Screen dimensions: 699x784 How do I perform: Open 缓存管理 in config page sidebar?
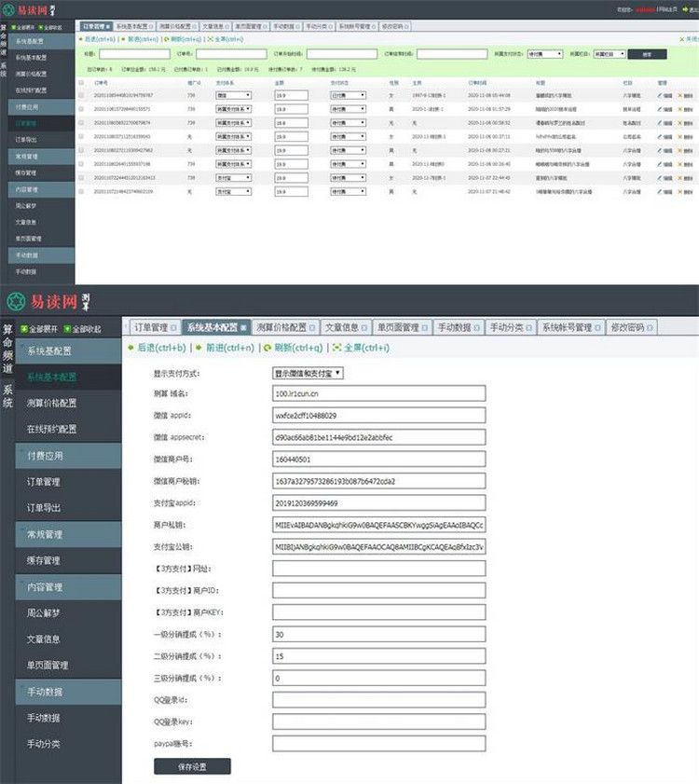tap(68, 560)
